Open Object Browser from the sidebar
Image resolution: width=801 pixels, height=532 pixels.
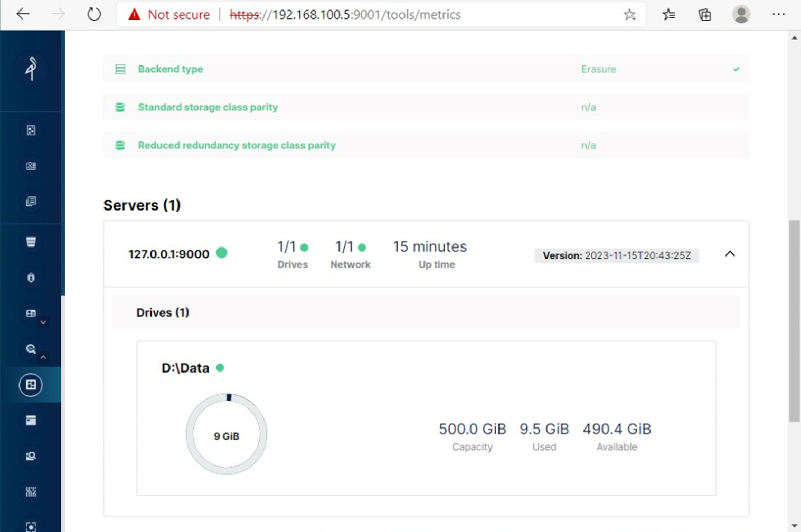point(31,130)
